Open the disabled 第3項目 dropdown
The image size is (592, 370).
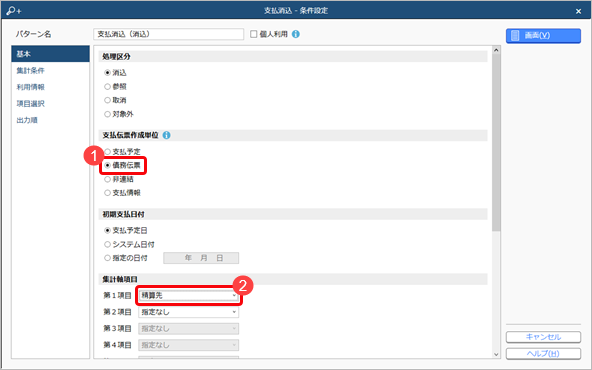point(188,328)
